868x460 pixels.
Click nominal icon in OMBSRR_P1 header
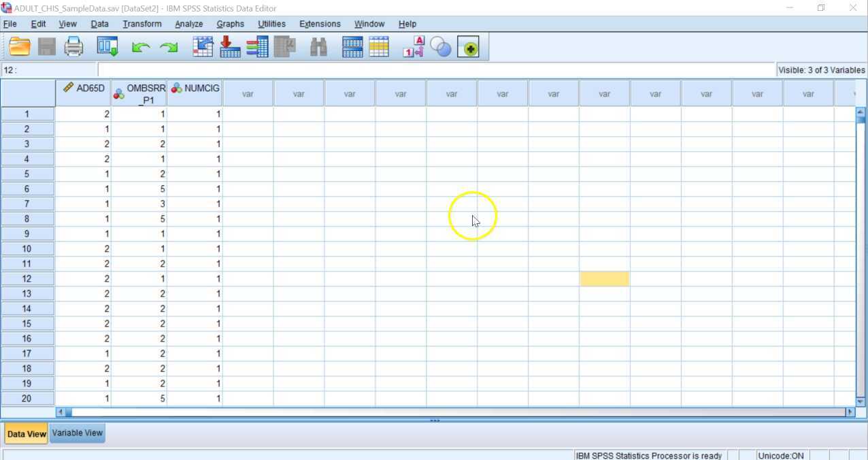coord(118,94)
